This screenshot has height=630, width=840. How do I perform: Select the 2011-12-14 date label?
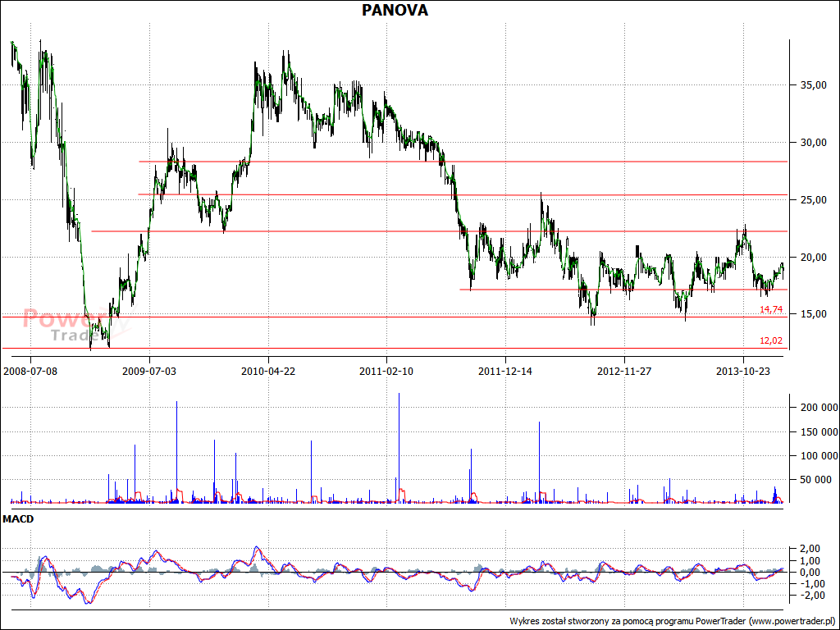click(505, 372)
